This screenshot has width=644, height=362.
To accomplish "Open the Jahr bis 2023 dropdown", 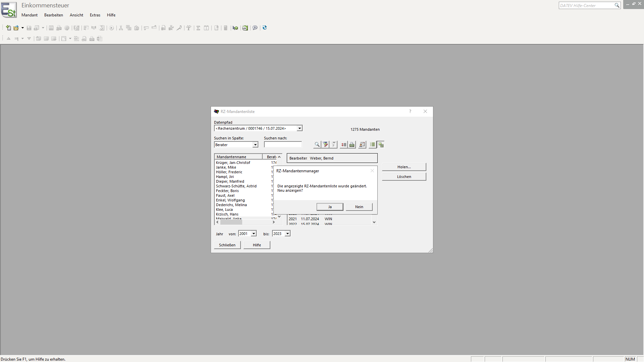I will pyautogui.click(x=287, y=234).
